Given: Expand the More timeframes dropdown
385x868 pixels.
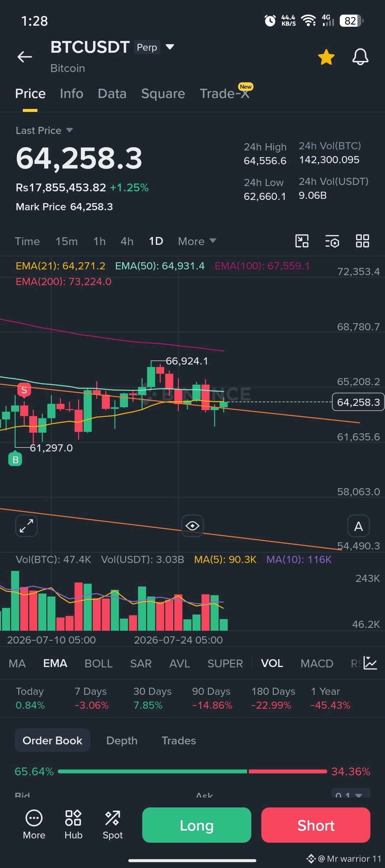Looking at the screenshot, I should pyautogui.click(x=197, y=241).
